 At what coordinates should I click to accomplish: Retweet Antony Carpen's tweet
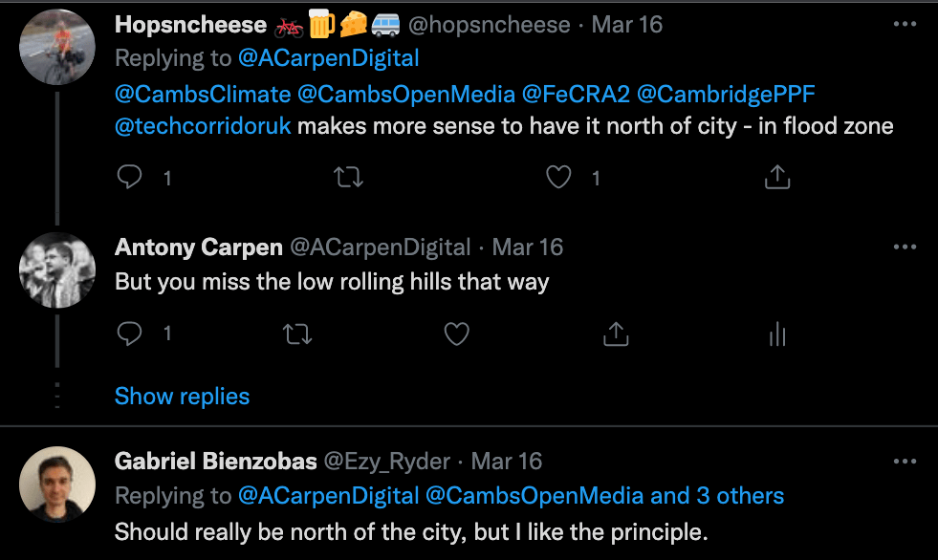298,334
